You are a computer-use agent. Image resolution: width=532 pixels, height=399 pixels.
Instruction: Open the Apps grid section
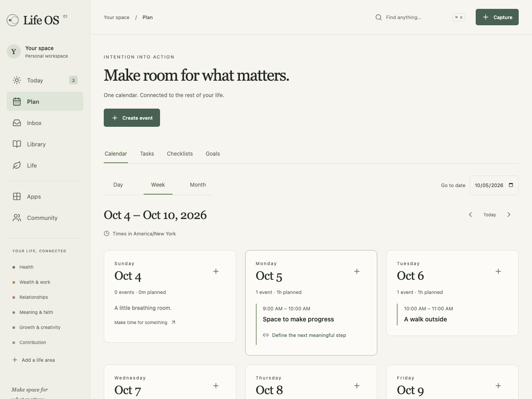[x=45, y=196]
